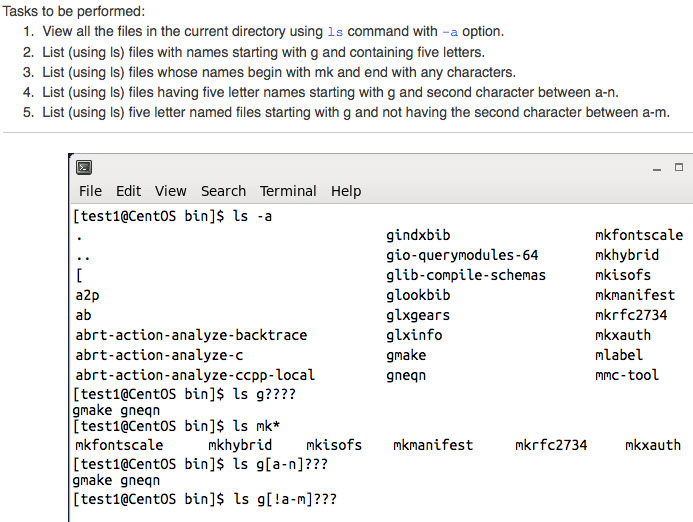The image size is (693, 522).
Task: Open the Edit menu
Action: click(128, 191)
